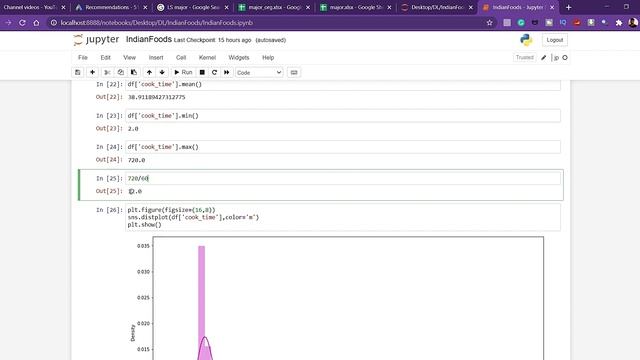Insert a new cell below
Screen dimensions: 640x360
[x=93, y=72]
